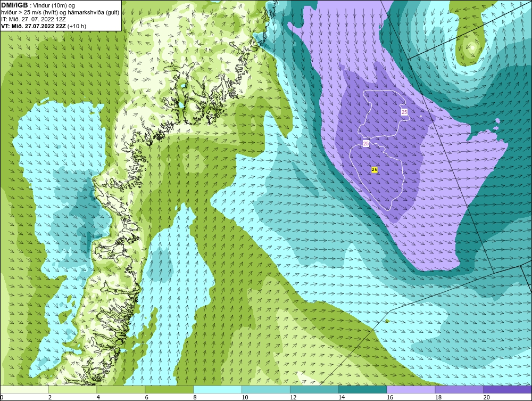Click the scale number 12
Image resolution: width=532 pixels, height=401 pixels.
point(293,397)
